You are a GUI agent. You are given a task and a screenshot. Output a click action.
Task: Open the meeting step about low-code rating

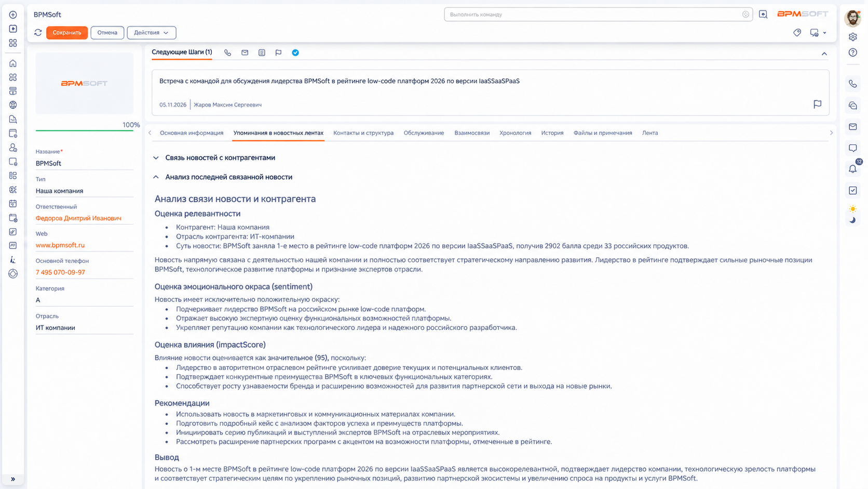pyautogui.click(x=340, y=81)
